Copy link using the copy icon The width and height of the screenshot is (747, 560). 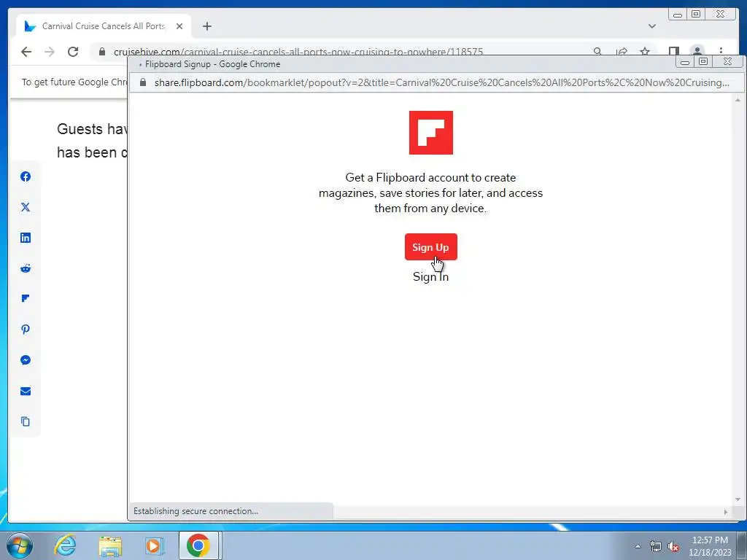pyautogui.click(x=26, y=421)
